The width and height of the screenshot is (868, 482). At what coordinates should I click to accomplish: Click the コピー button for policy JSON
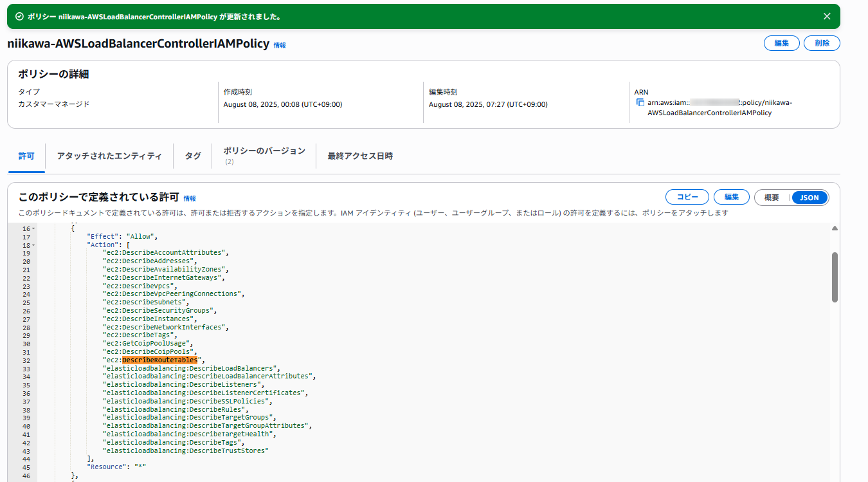[687, 198]
